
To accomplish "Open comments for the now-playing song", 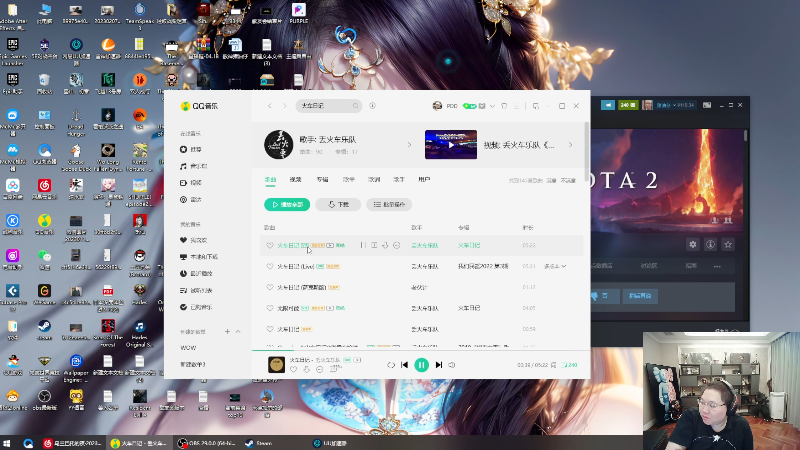I will [x=334, y=369].
